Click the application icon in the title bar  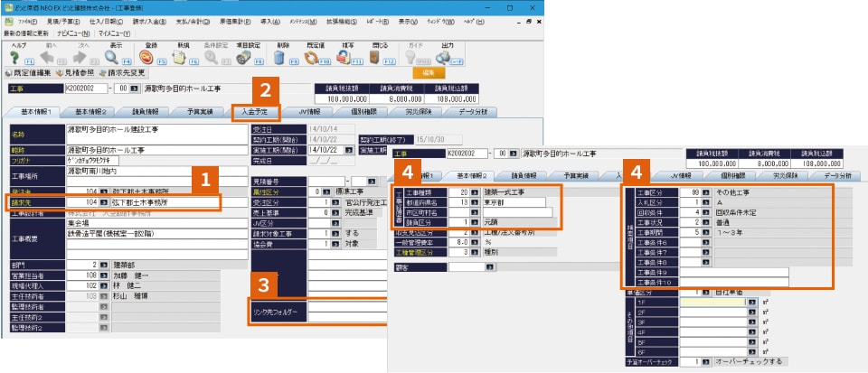point(8,9)
